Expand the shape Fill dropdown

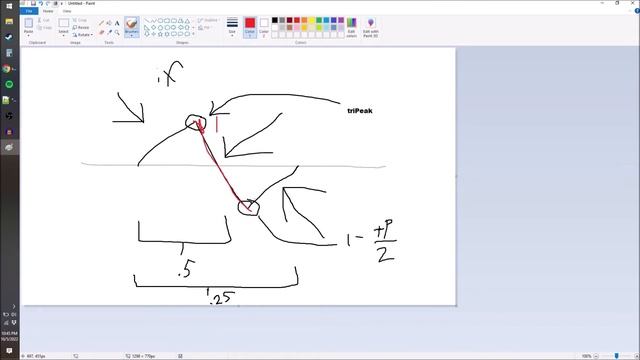click(x=211, y=28)
